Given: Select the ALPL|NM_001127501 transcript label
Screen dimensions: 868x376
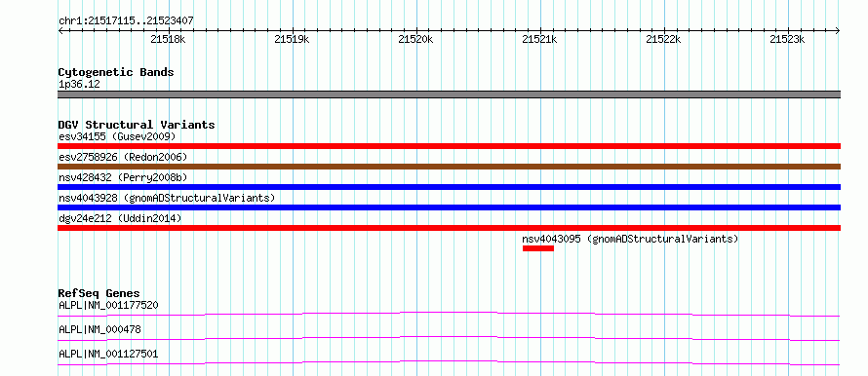Looking at the screenshot, I should (108, 354).
